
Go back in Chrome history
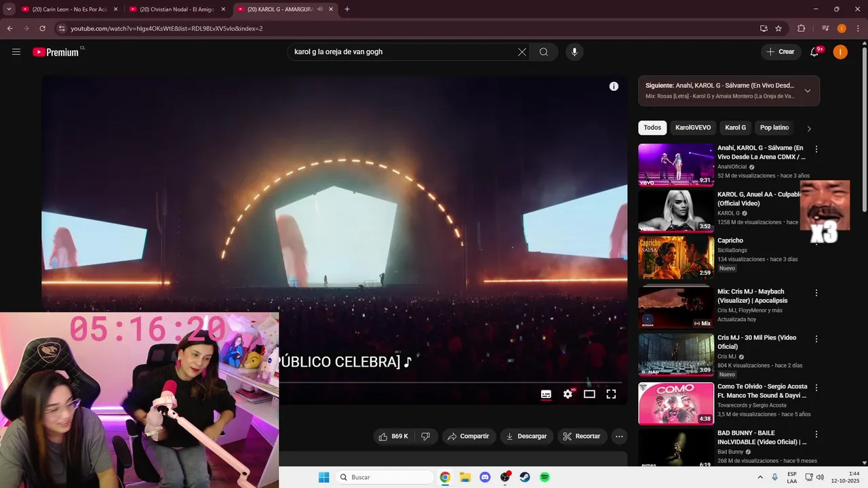click(9, 28)
